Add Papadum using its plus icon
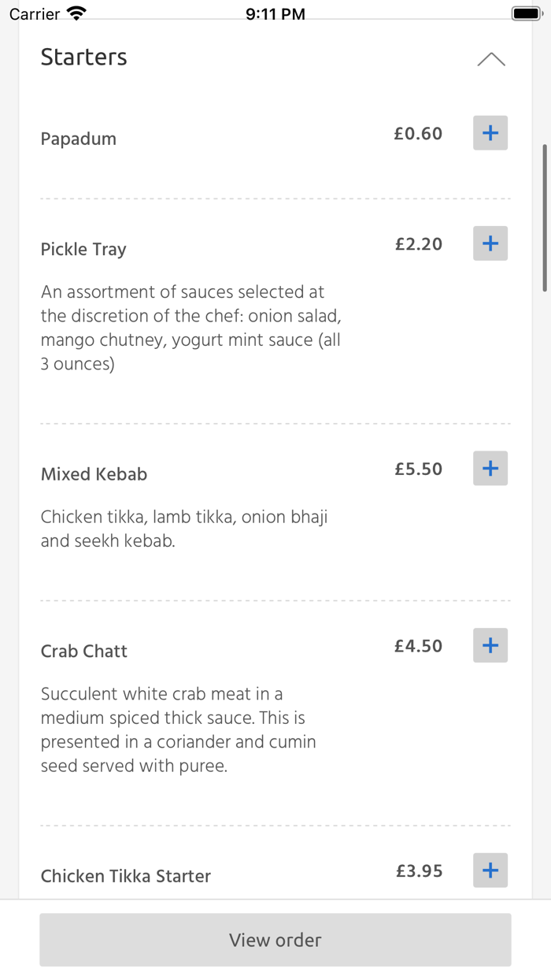Viewport: 551px width, 980px height. pyautogui.click(x=490, y=133)
